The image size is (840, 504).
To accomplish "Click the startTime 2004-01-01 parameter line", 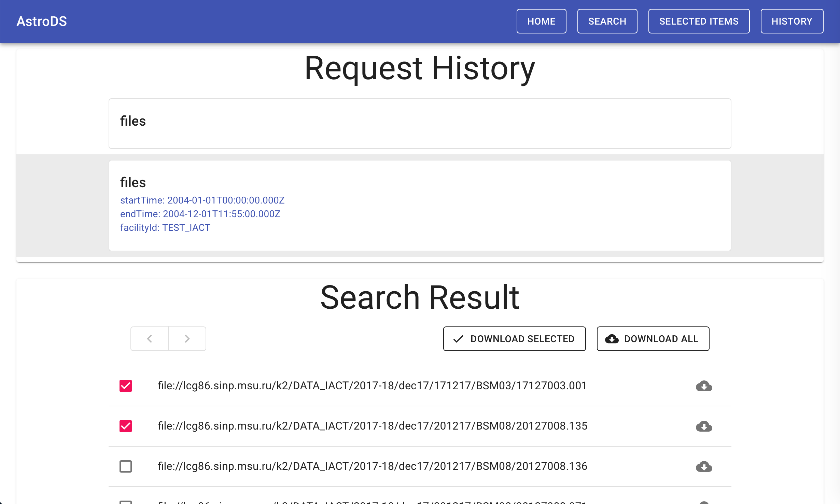I will [x=202, y=200].
